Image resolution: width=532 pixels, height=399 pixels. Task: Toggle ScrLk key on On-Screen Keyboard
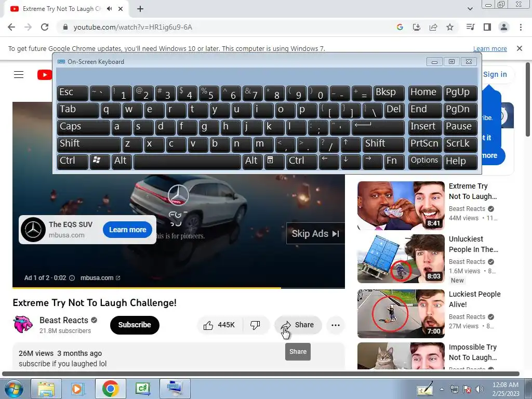pyautogui.click(x=460, y=144)
